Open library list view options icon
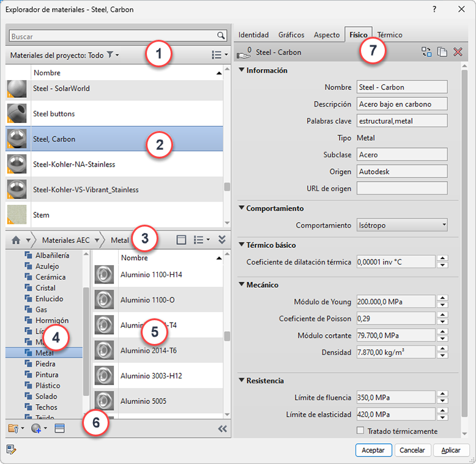Viewport: 476px width, 464px height. [x=201, y=240]
